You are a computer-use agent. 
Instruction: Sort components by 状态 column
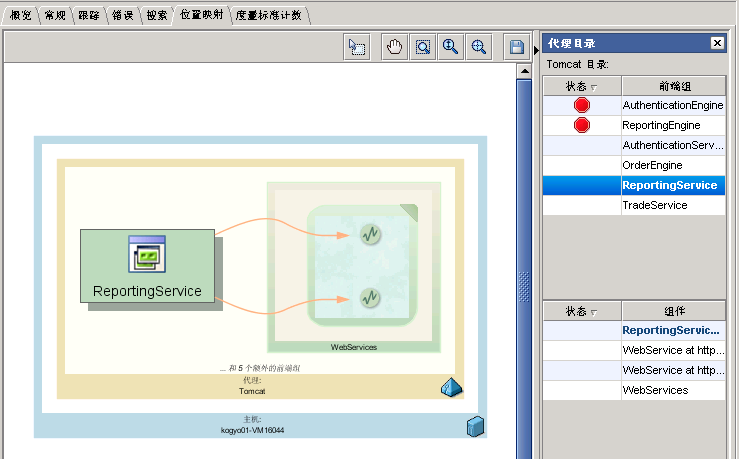coord(582,311)
